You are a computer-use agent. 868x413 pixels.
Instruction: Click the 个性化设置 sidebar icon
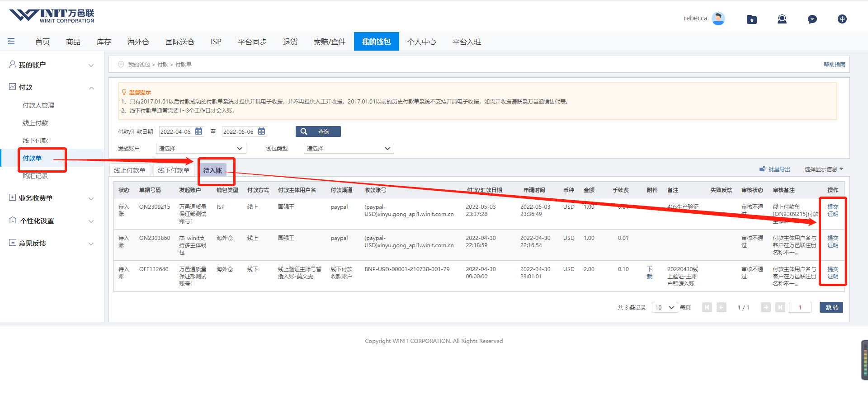(x=13, y=220)
